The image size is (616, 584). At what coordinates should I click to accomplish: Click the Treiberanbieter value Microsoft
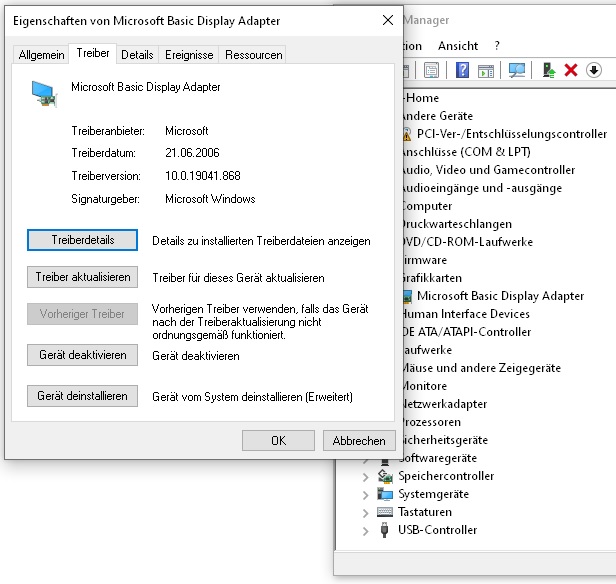pos(187,130)
